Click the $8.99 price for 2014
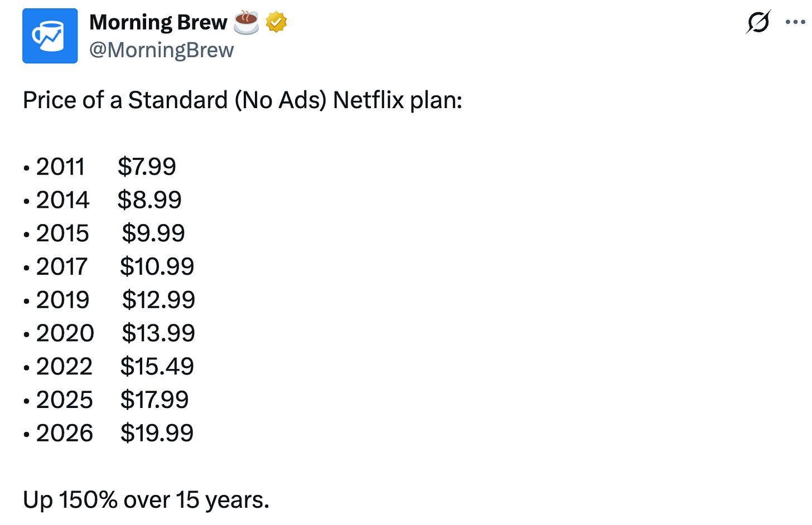This screenshot has height=525, width=812. tap(149, 200)
